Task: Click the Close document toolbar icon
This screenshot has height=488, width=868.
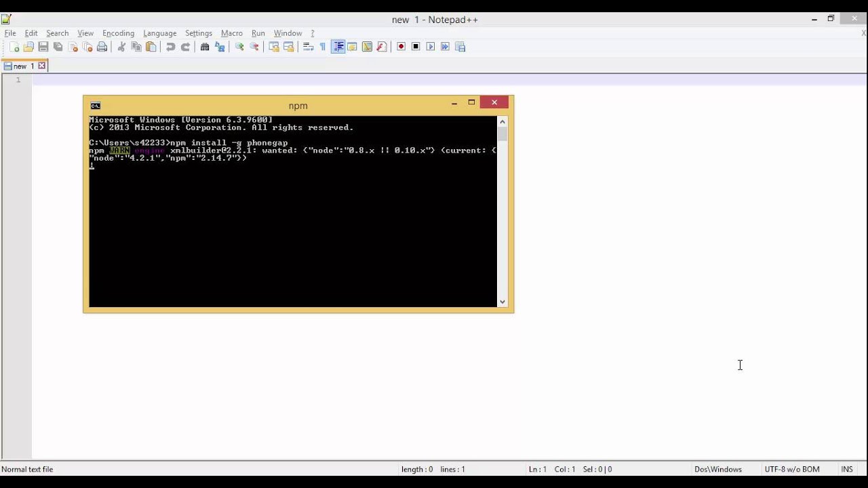Action: click(x=73, y=47)
